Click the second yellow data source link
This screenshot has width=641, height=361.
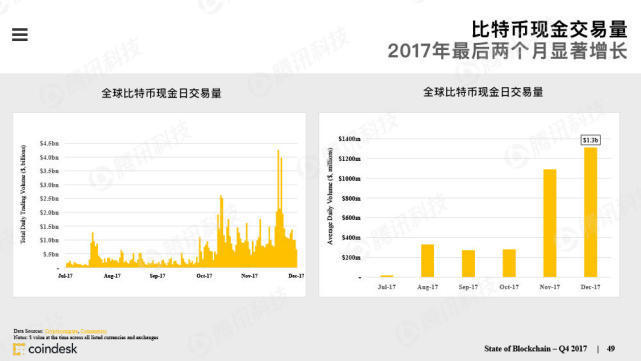[94, 331]
